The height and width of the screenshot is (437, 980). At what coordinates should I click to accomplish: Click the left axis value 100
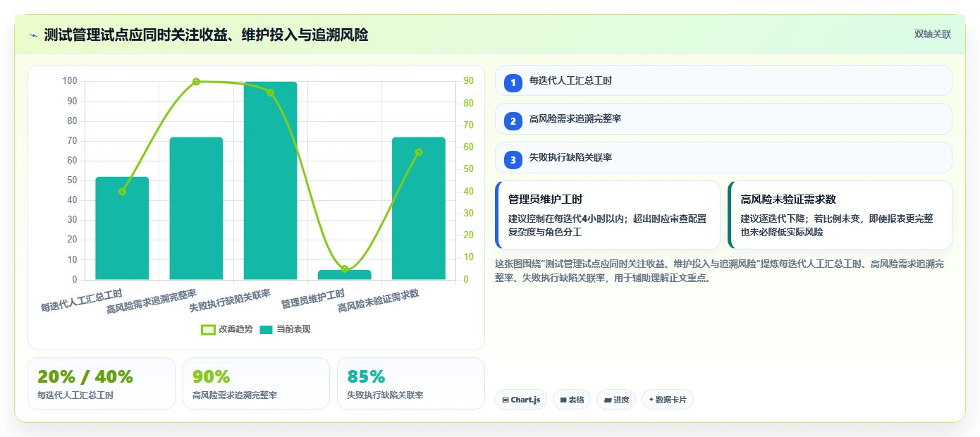70,81
